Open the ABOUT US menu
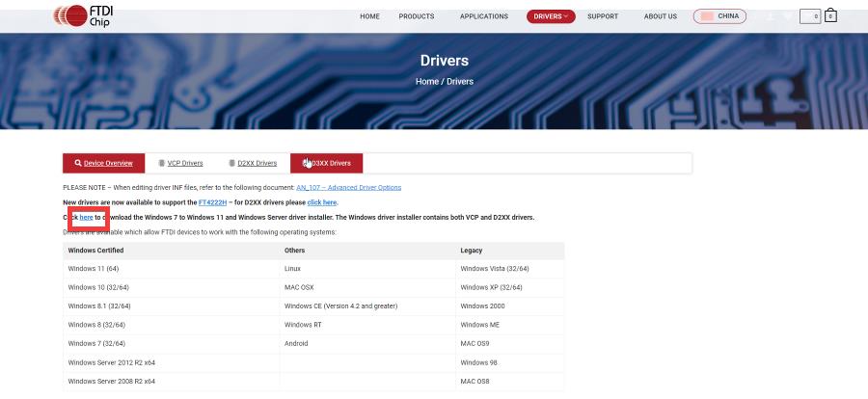Image resolution: width=868 pixels, height=399 pixels. coord(661,16)
